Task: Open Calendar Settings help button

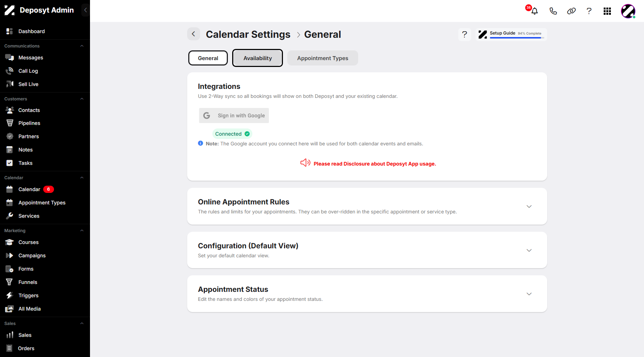Action: pyautogui.click(x=465, y=34)
